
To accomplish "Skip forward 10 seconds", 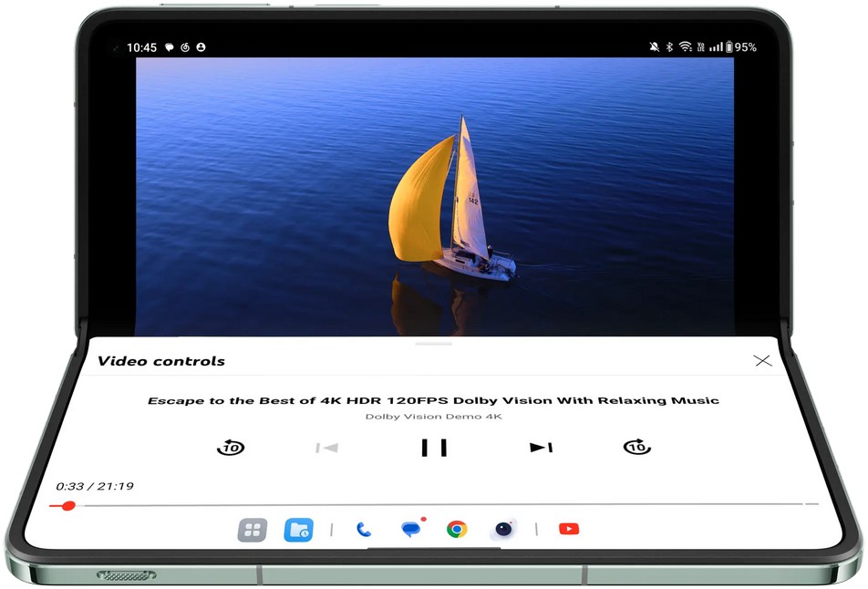I will 636,447.
